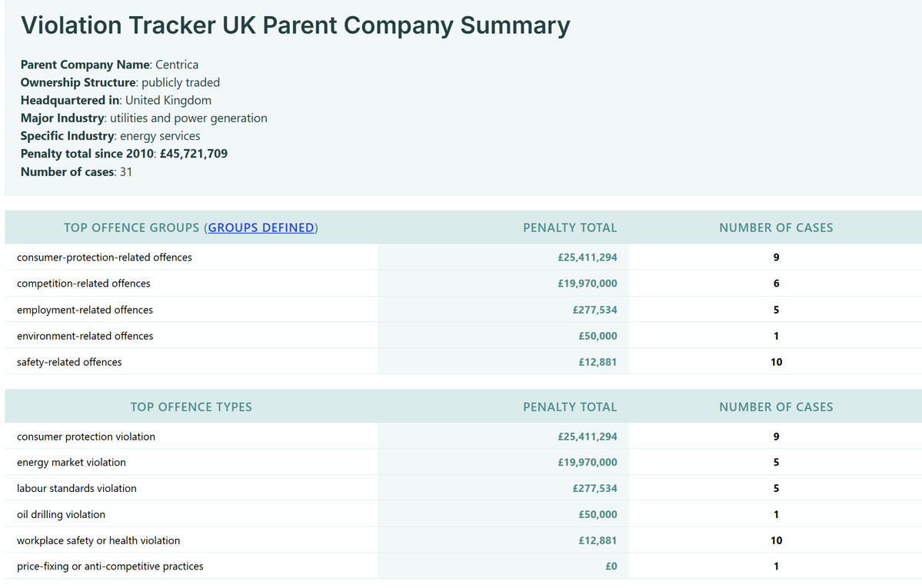The width and height of the screenshot is (922, 588).
Task: Click the Violation Tracker UK page heading
Action: point(295,25)
